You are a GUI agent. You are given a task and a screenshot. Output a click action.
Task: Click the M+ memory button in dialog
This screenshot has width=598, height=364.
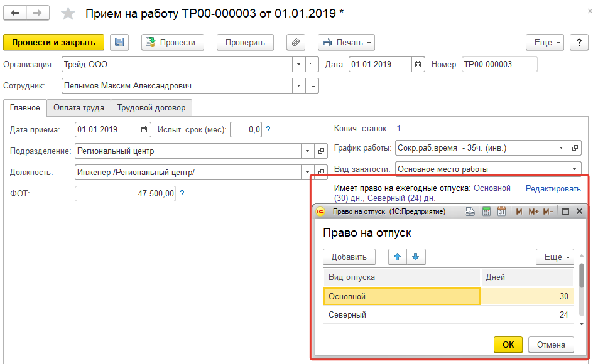[x=533, y=211]
